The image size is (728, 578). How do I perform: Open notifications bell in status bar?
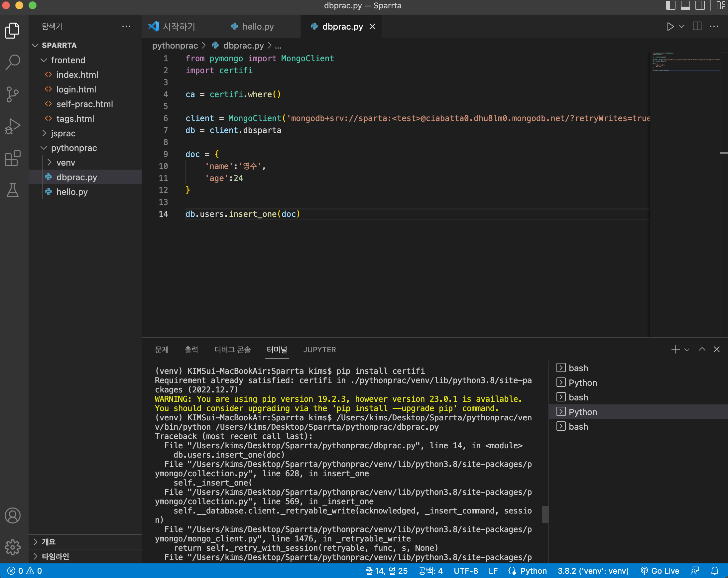coord(715,571)
